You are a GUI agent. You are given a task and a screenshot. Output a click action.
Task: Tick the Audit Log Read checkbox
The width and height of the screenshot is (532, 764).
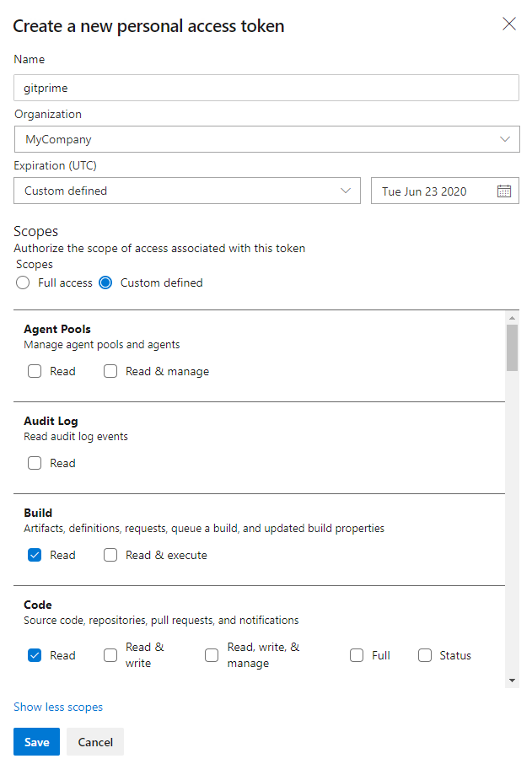click(35, 463)
